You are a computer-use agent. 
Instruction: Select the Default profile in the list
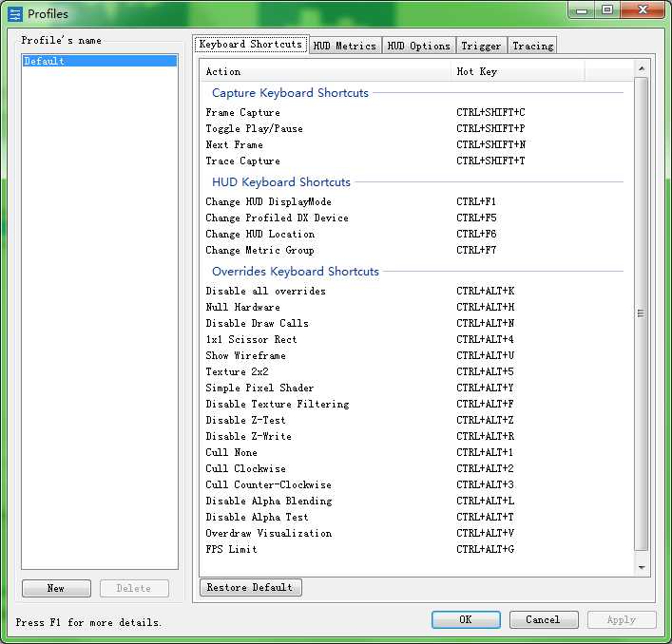click(100, 61)
